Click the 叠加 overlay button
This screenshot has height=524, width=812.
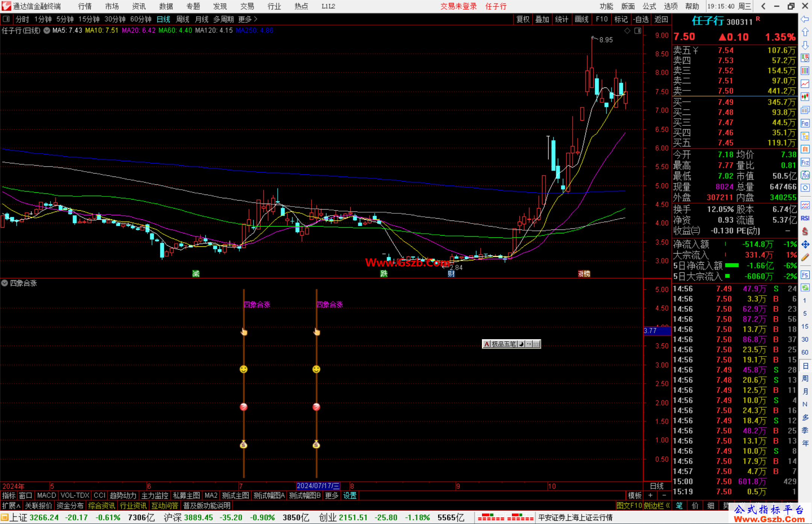point(542,19)
